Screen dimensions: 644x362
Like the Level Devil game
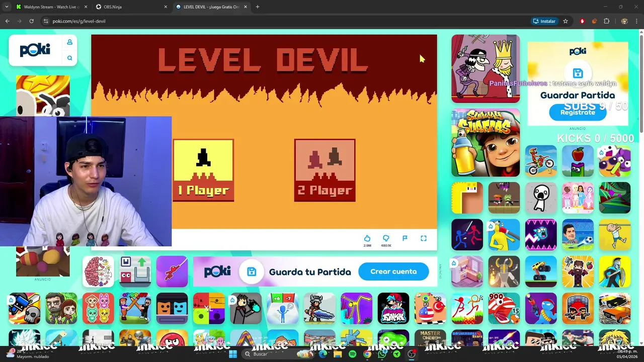pyautogui.click(x=367, y=238)
